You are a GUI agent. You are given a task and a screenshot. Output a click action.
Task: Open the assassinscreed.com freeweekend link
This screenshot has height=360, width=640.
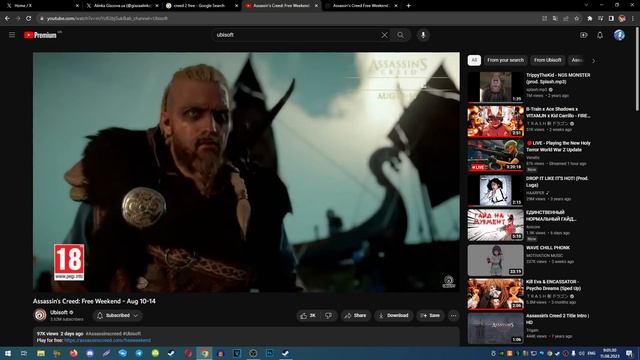point(107,340)
